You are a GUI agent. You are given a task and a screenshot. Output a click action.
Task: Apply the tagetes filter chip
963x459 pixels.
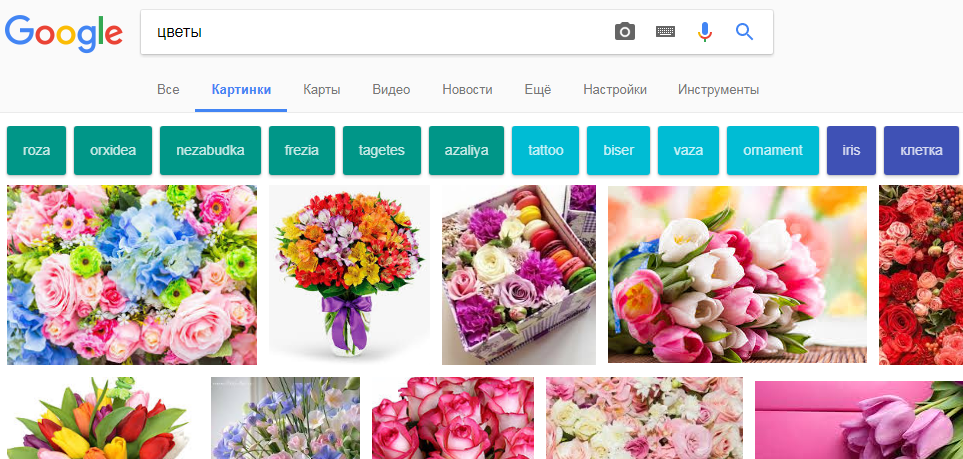[381, 151]
